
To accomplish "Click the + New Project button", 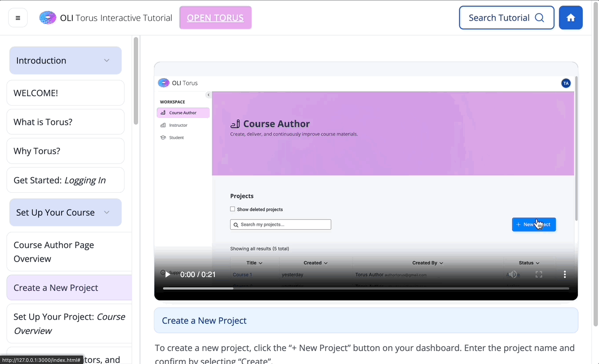I will [x=533, y=225].
